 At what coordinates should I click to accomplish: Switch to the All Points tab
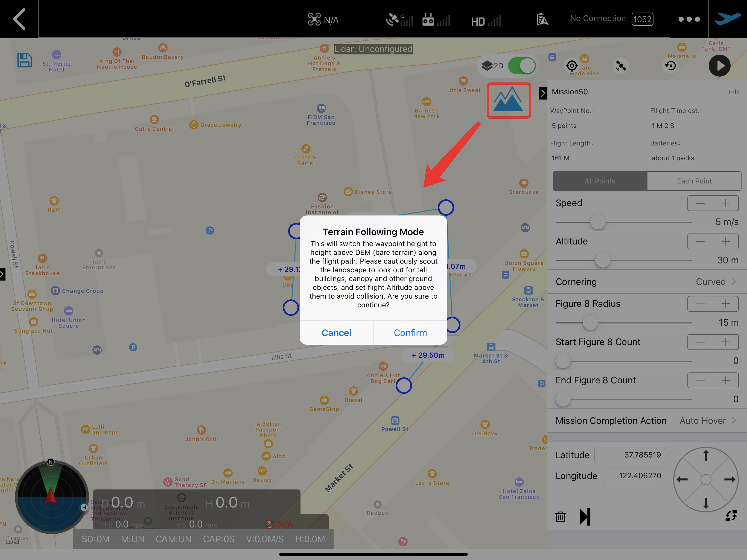click(x=600, y=181)
